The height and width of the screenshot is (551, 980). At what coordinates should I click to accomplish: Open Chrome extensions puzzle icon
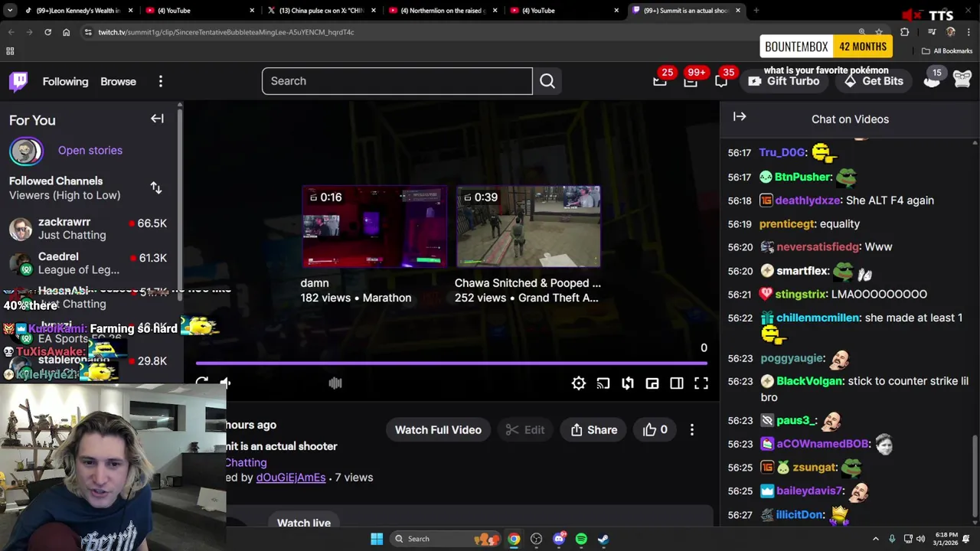(904, 32)
